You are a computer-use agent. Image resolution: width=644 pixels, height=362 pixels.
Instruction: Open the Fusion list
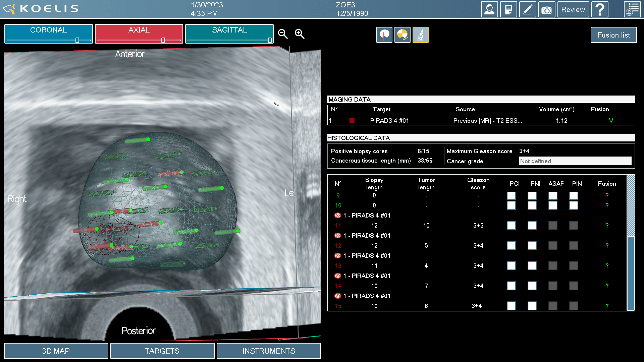pyautogui.click(x=613, y=35)
